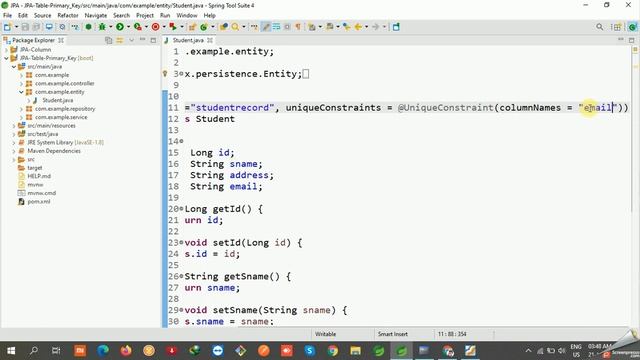Click the Back navigation yellow arrow

click(358, 27)
